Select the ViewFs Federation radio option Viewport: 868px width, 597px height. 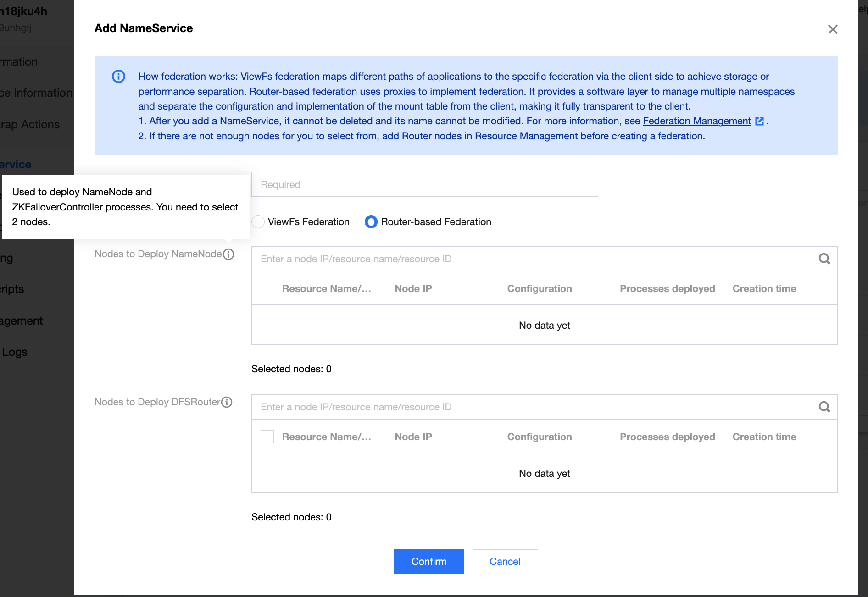click(x=258, y=222)
